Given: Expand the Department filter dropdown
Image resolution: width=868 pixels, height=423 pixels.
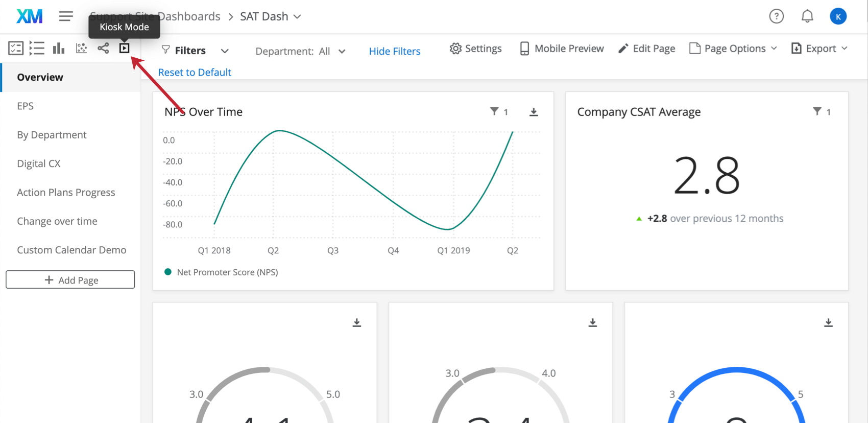Looking at the screenshot, I should pyautogui.click(x=300, y=51).
